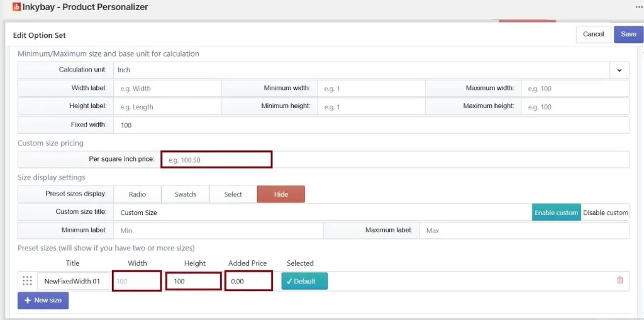Set preset sizes display to Select

tap(233, 194)
